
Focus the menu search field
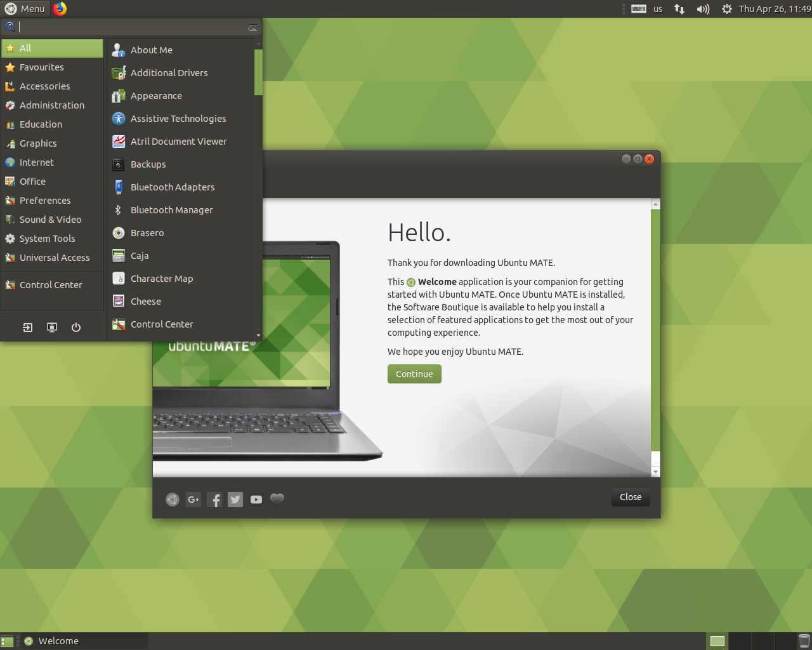click(131, 27)
